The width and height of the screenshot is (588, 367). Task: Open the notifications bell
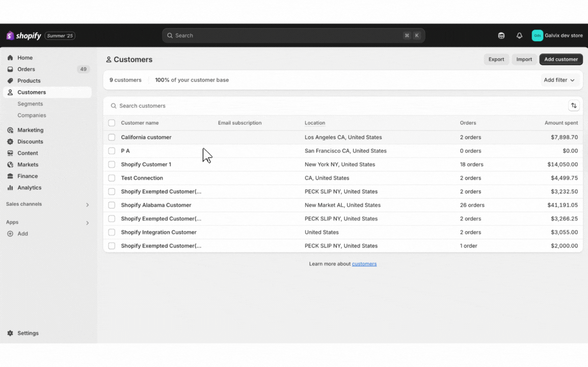click(519, 36)
